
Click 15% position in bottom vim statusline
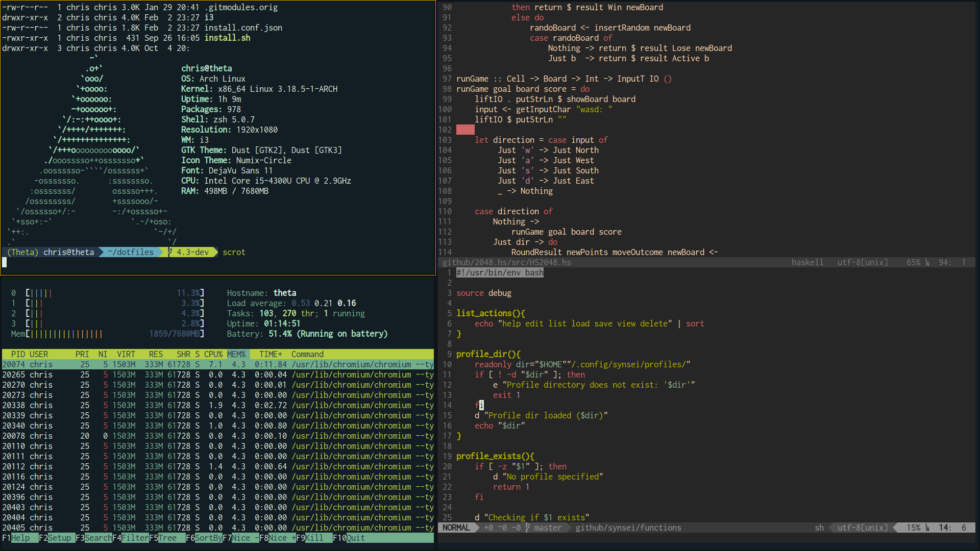point(914,528)
